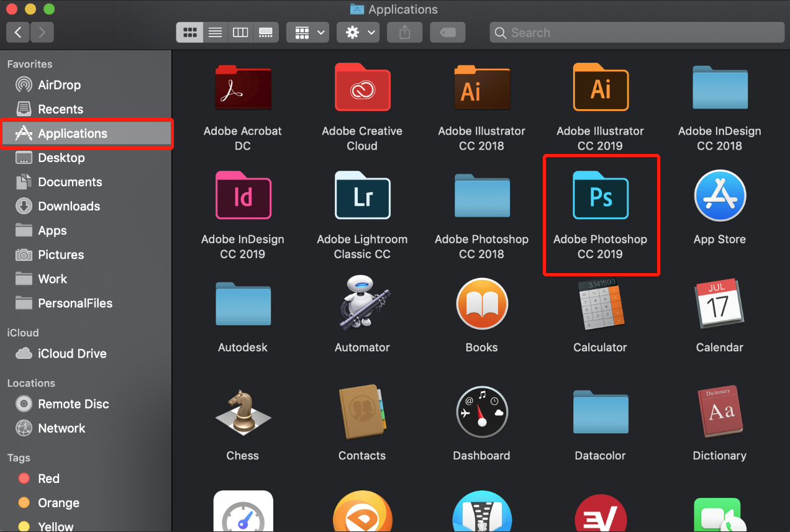Open the Work folder in the sidebar
790x532 pixels.
point(86,279)
